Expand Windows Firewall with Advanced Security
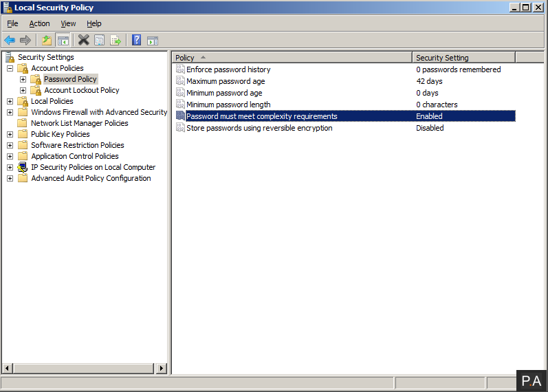The height and width of the screenshot is (392, 548). coord(10,112)
